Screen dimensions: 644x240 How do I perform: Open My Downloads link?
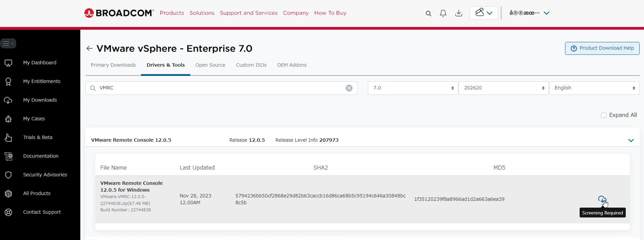point(40,100)
